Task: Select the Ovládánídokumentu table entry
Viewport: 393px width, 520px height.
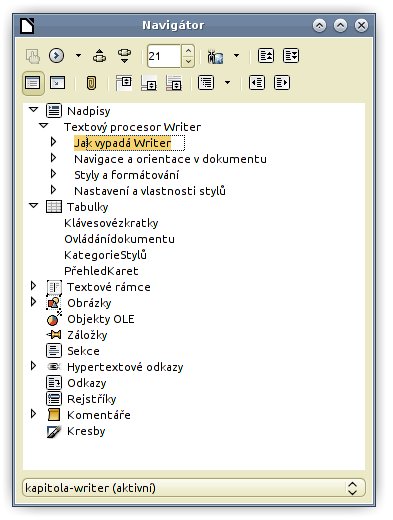Action: coord(119,239)
